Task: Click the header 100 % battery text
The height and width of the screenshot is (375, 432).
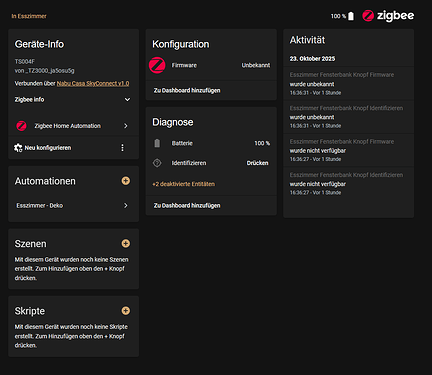Action: click(x=338, y=16)
